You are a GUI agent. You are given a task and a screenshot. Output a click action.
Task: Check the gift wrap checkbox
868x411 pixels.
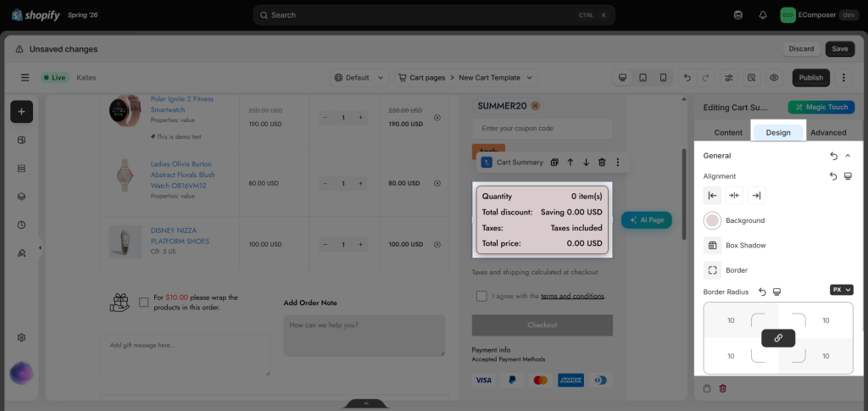[144, 302]
